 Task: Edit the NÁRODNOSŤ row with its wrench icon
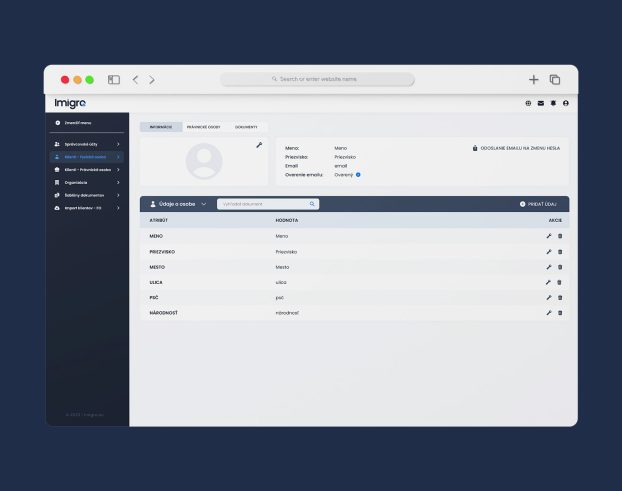coord(549,313)
